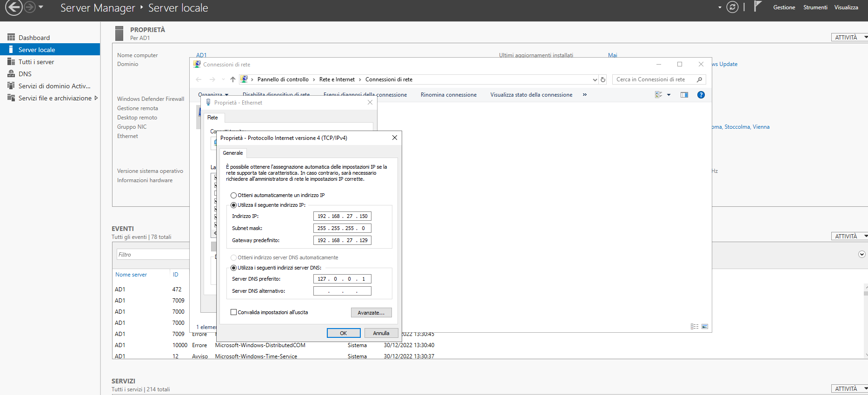Open the dropdown arrow left of refresh icon
Screen dimensions: 868x395
click(x=720, y=7)
